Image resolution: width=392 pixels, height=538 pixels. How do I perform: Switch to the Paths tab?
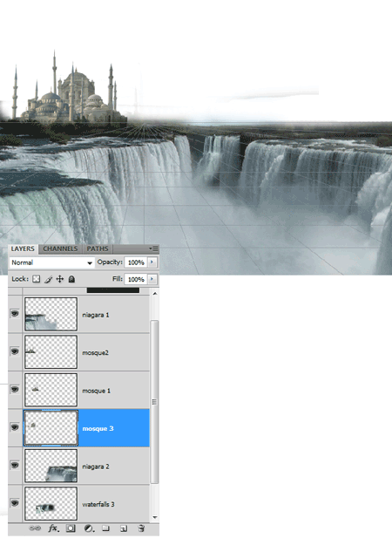98,249
